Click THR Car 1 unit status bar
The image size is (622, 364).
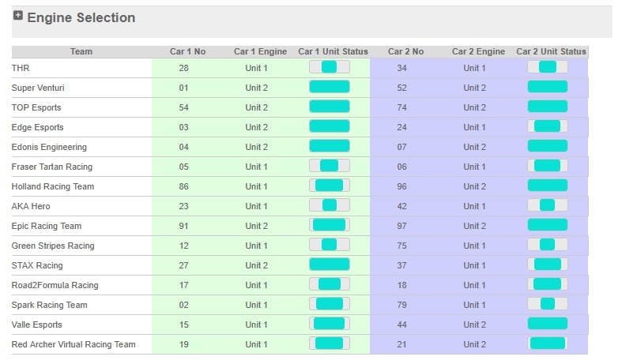tap(329, 68)
